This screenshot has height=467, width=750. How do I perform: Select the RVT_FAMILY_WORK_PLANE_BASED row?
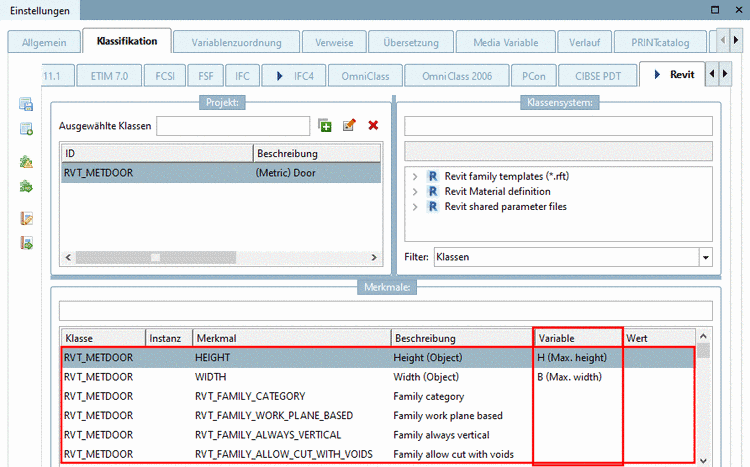[x=378, y=415]
